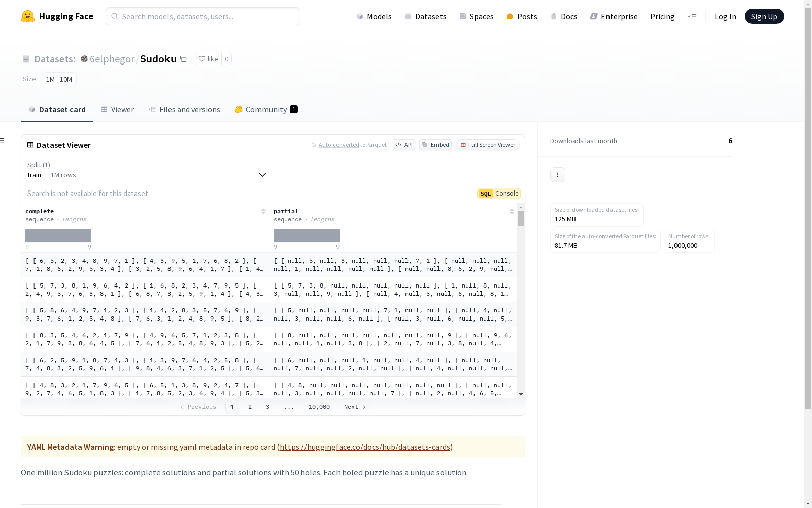
Task: Switch to the Dataset card tab
Action: [x=57, y=110]
